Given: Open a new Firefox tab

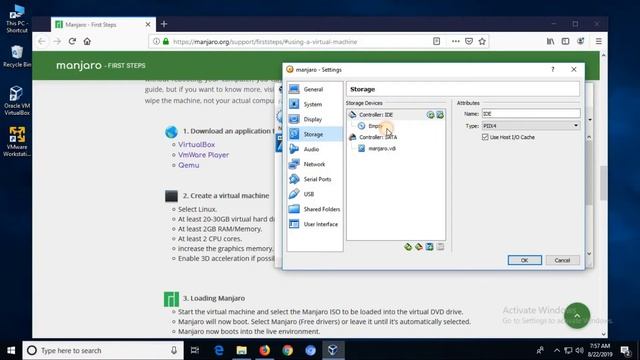Looking at the screenshot, I should [x=164, y=24].
